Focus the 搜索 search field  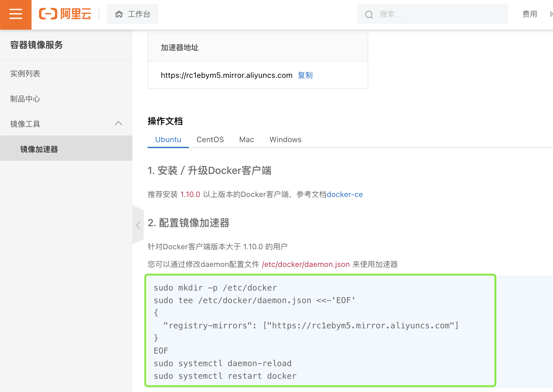coord(432,14)
